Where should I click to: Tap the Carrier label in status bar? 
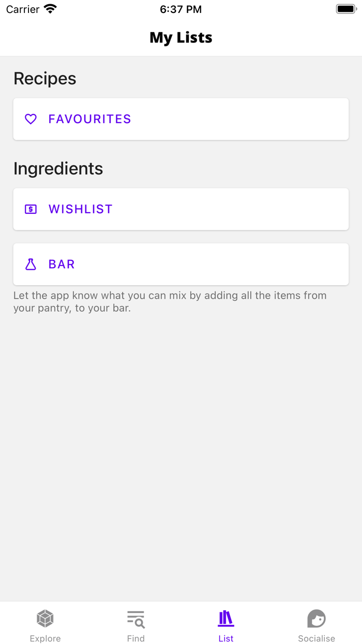point(22,8)
